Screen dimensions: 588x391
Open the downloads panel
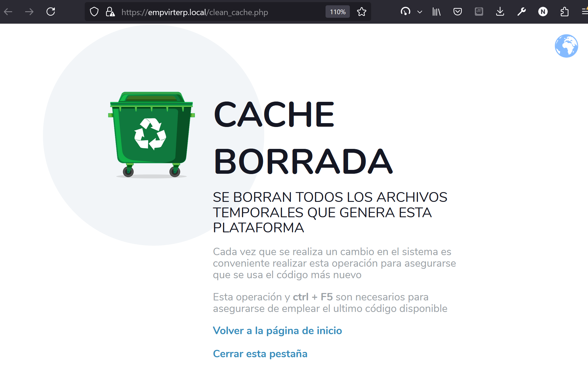coord(500,12)
